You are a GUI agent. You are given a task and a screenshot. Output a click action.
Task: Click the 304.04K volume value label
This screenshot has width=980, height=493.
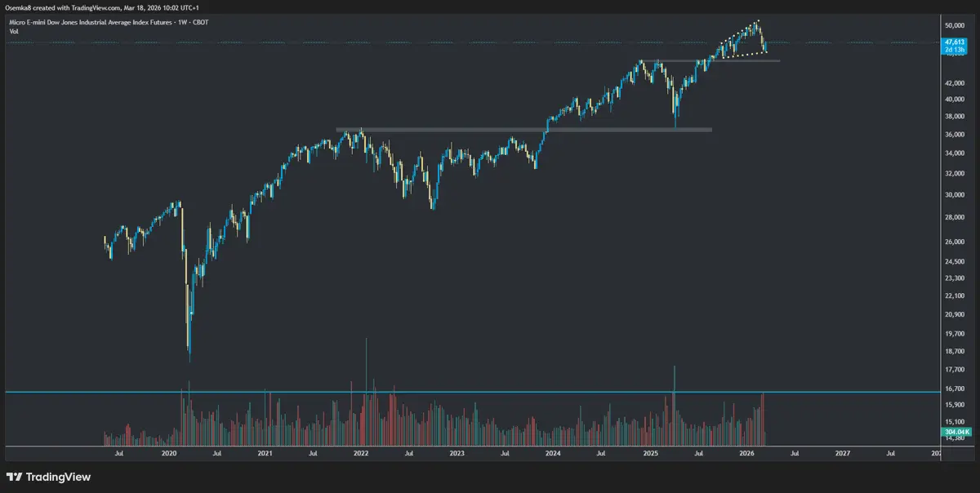coord(955,430)
